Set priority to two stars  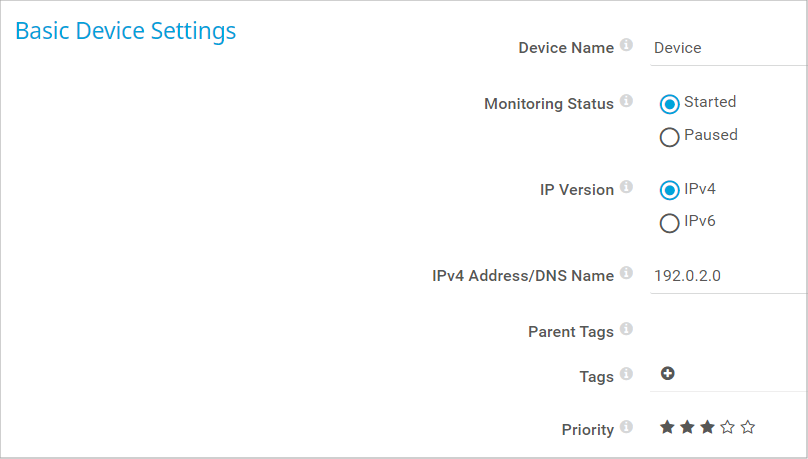(x=687, y=427)
